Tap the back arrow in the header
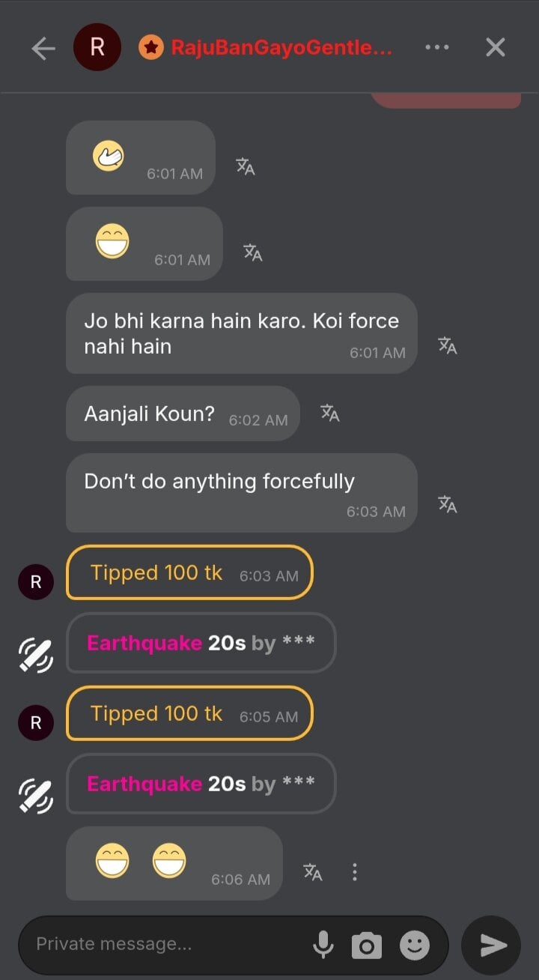 (x=43, y=48)
